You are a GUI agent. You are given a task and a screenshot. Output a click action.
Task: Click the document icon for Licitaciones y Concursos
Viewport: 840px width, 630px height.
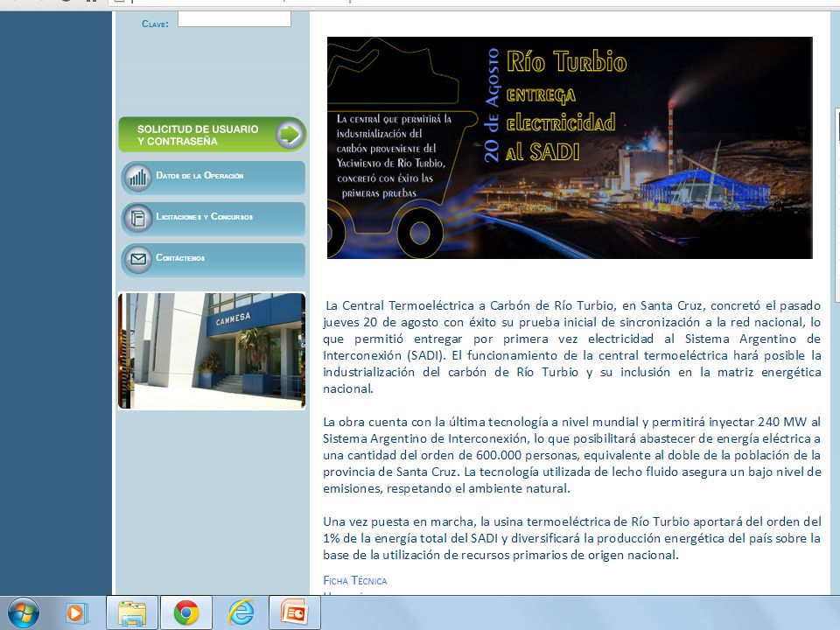coord(137,218)
